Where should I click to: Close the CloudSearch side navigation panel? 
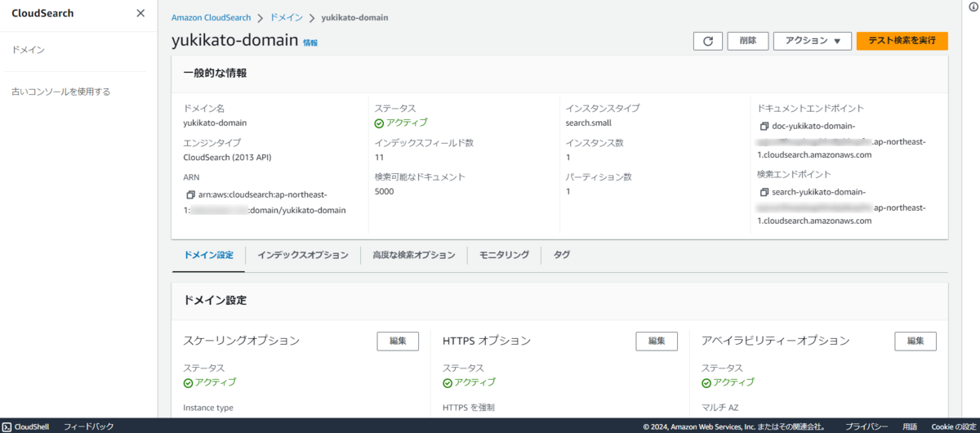click(140, 13)
